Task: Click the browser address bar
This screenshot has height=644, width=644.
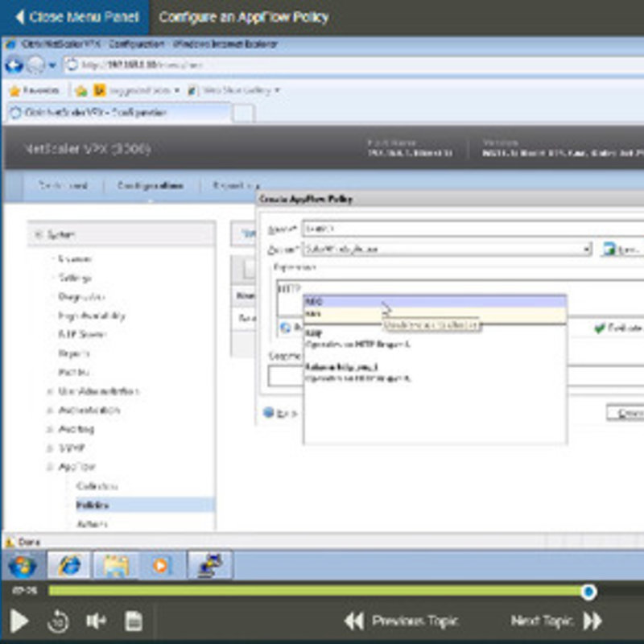Action: 353,65
